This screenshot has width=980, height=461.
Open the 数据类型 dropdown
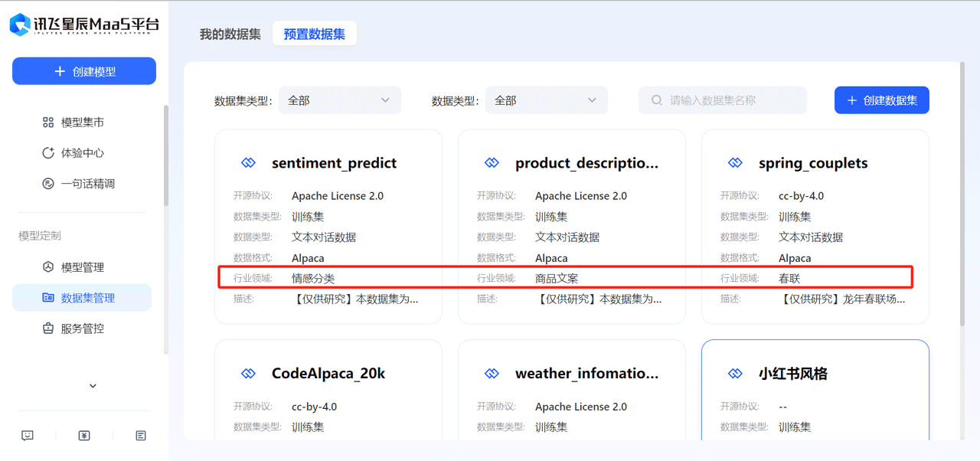click(546, 100)
